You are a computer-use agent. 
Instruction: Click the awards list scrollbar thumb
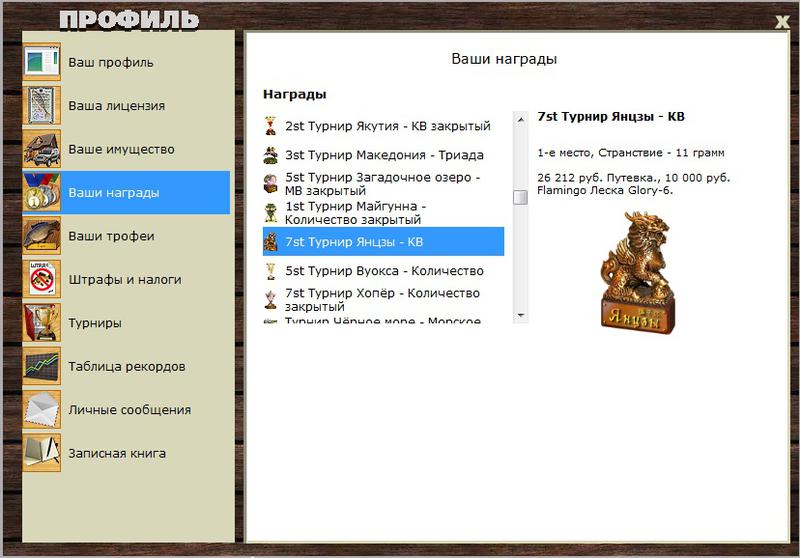click(520, 197)
